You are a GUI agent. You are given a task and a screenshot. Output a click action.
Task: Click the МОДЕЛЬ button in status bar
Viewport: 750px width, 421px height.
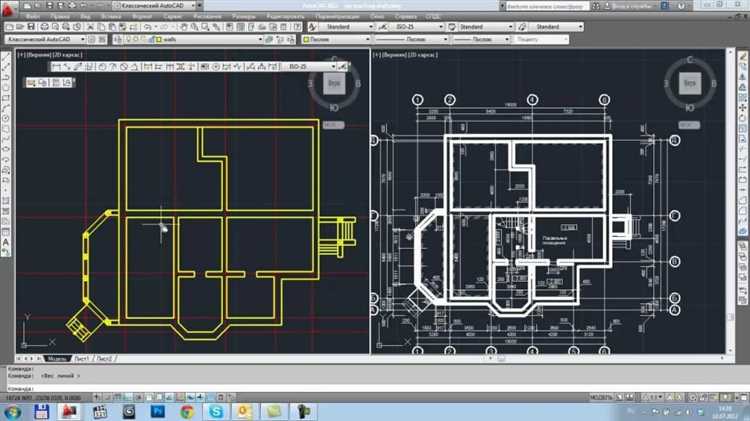(x=600, y=398)
